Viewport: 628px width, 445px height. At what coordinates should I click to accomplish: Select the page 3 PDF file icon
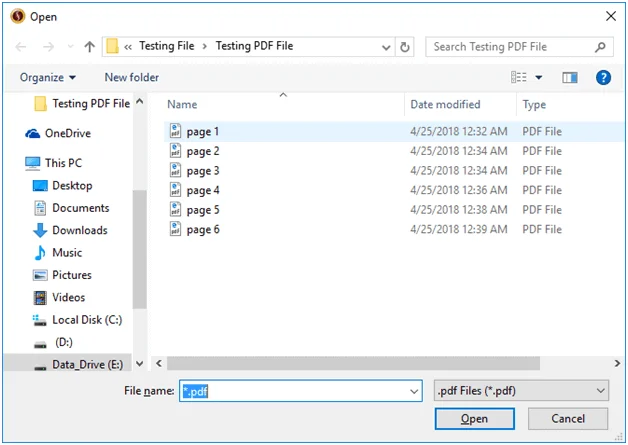(x=175, y=170)
